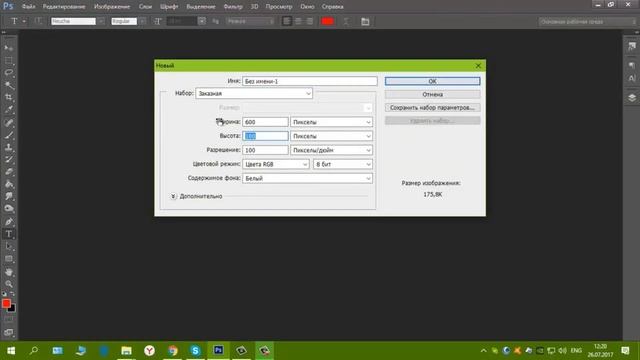Select the Horizontal Type tool

coord(9,234)
